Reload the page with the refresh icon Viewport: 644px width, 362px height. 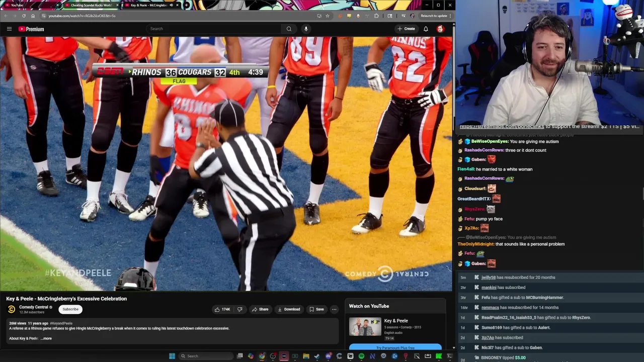24,16
